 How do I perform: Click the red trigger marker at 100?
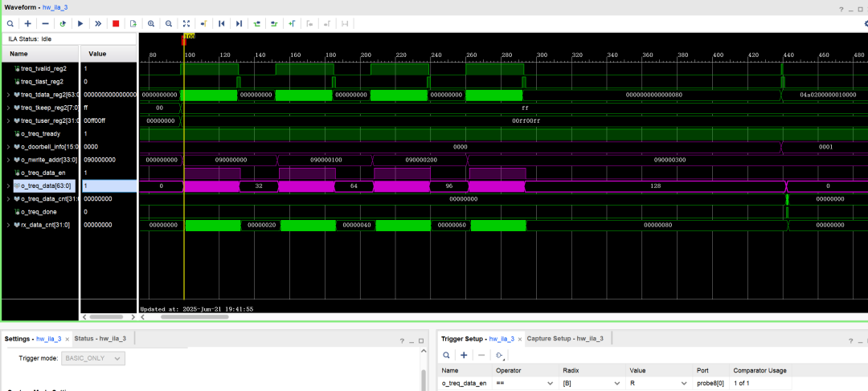[x=184, y=42]
